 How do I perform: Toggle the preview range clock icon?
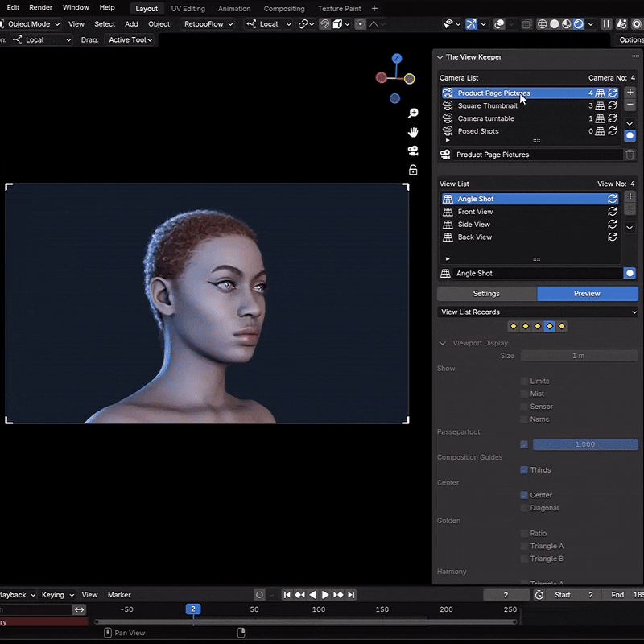point(539,595)
